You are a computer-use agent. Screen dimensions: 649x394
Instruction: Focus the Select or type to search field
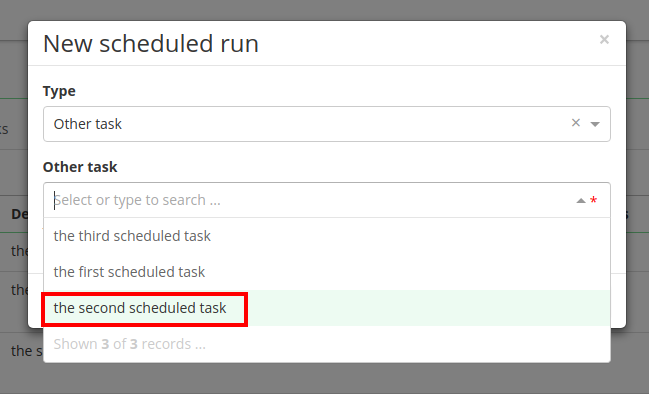[315, 200]
